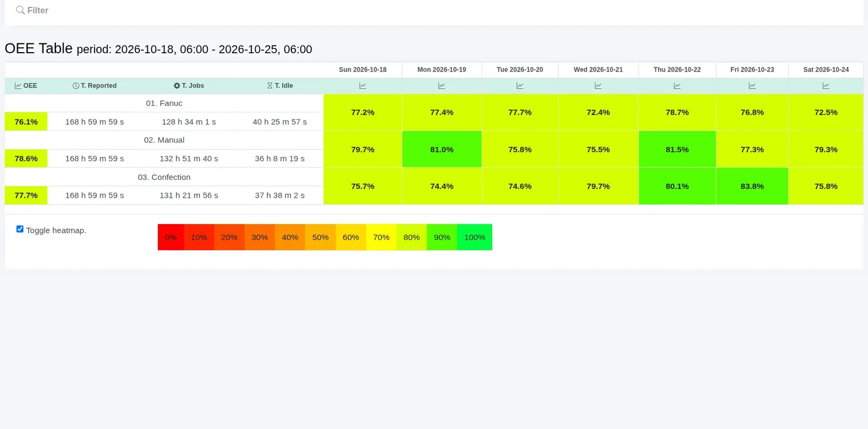
Task: Uncheck the Toggle heatmap checkbox
Action: tap(20, 229)
